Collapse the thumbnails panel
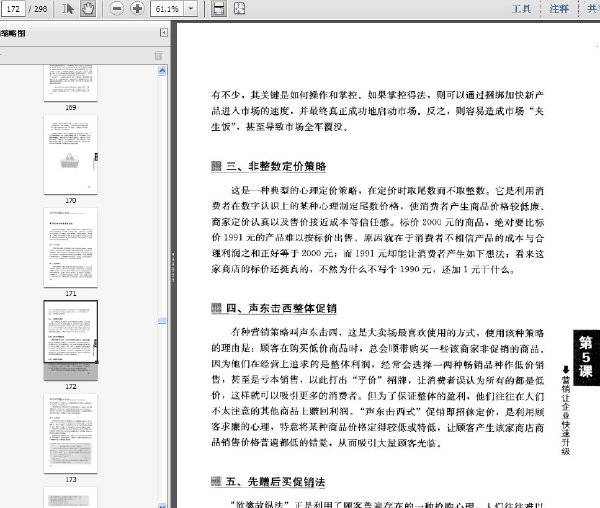600x508 pixels. tap(163, 33)
